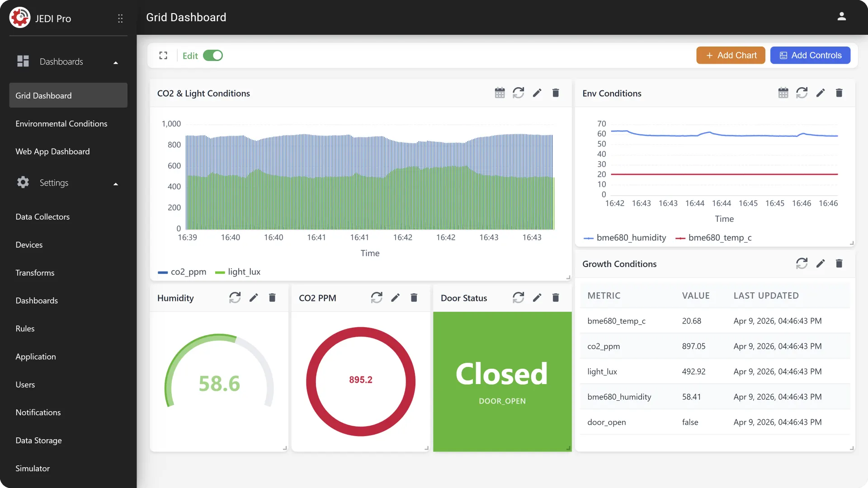This screenshot has width=868, height=488.
Task: Toggle co2_ppm series in chart legend
Action: click(182, 272)
